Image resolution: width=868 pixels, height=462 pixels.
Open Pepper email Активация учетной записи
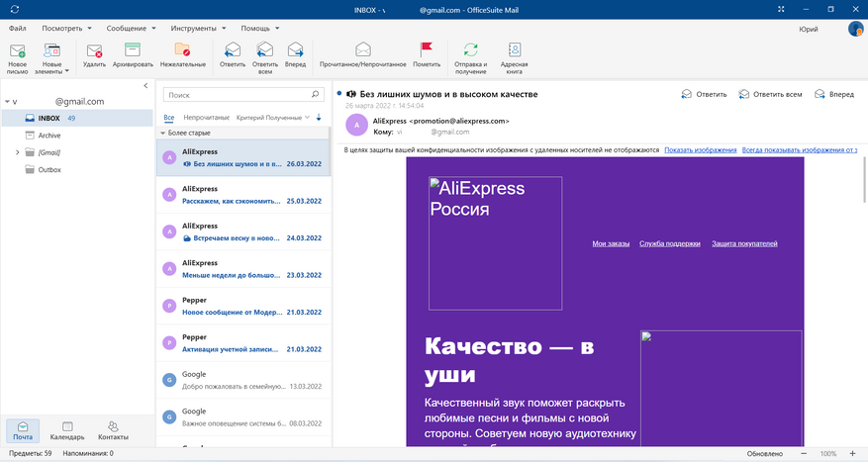pos(243,343)
